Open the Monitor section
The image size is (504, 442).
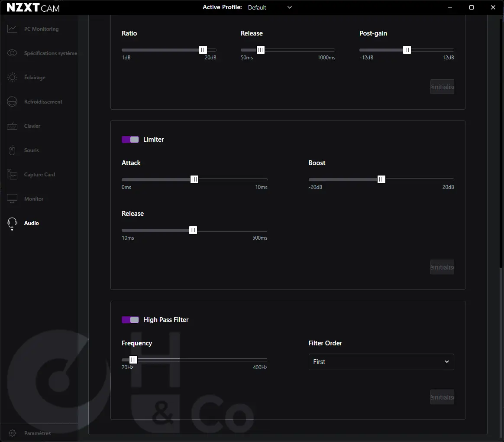click(34, 199)
